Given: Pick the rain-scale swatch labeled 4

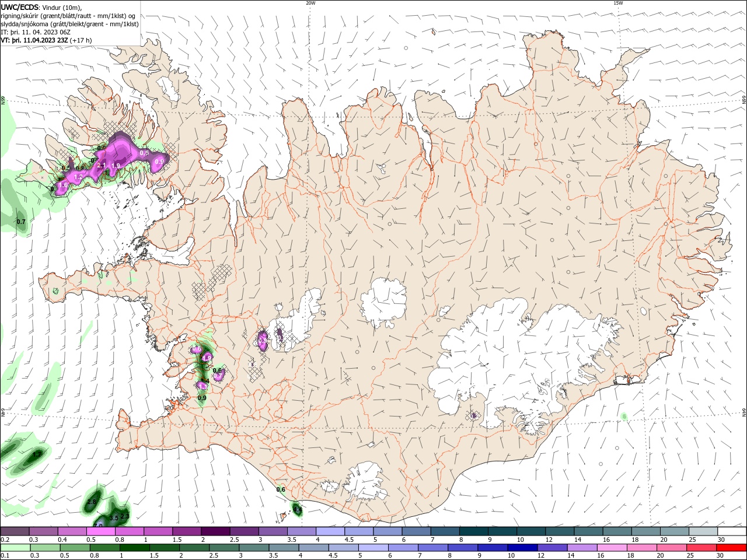Looking at the screenshot, I should [313, 548].
